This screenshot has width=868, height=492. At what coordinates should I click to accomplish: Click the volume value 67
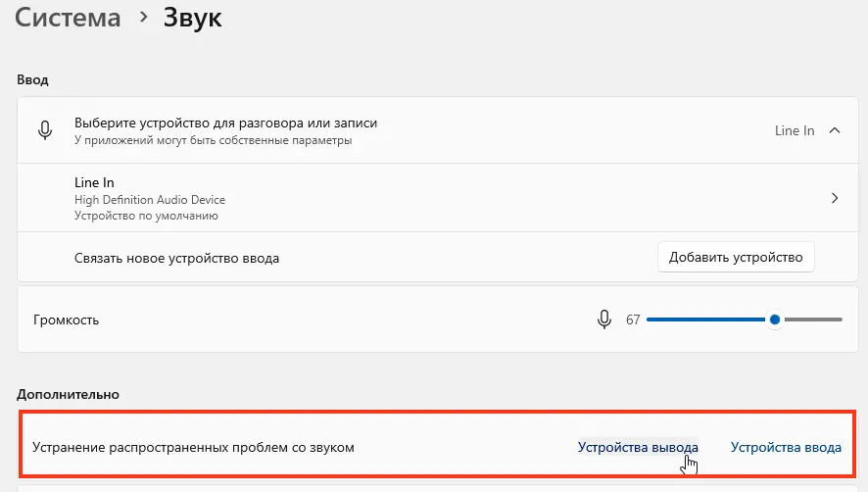(633, 320)
